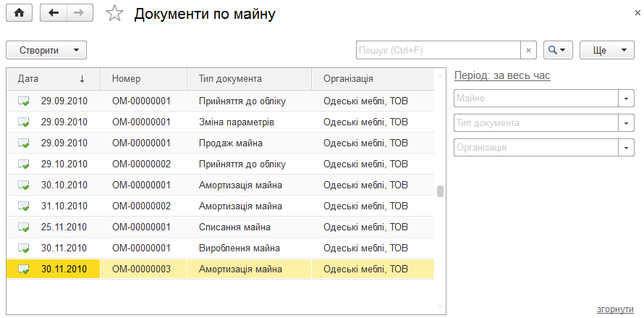Select the Списання майна document type cell

point(249,227)
